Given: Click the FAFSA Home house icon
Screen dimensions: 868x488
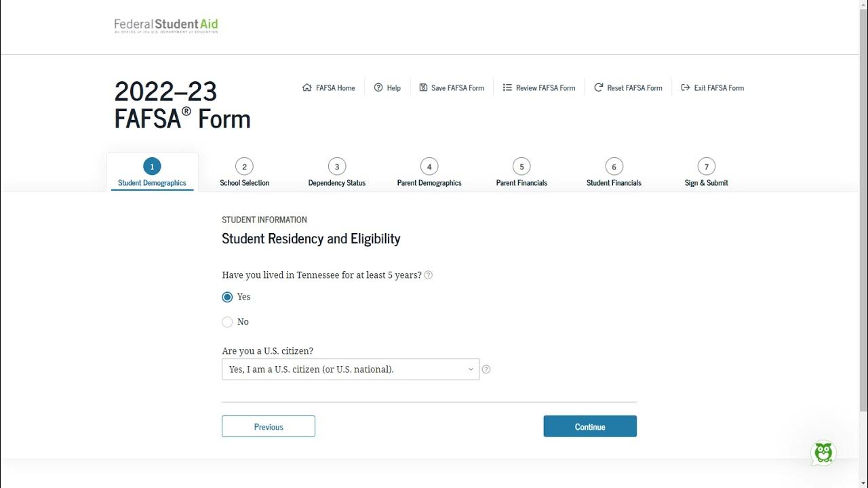Looking at the screenshot, I should coord(307,87).
